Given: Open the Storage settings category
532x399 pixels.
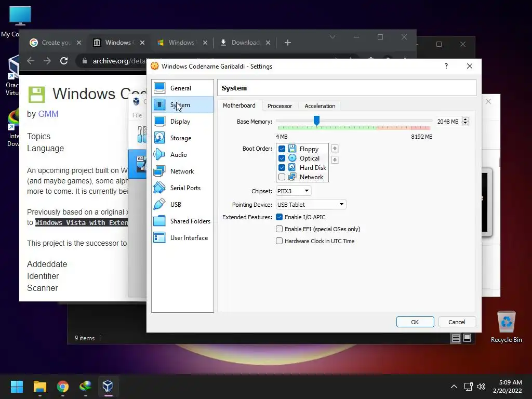Looking at the screenshot, I should 182,138.
